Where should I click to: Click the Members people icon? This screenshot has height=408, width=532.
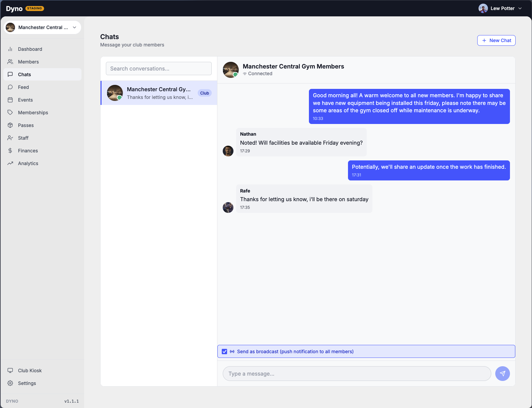pos(10,62)
